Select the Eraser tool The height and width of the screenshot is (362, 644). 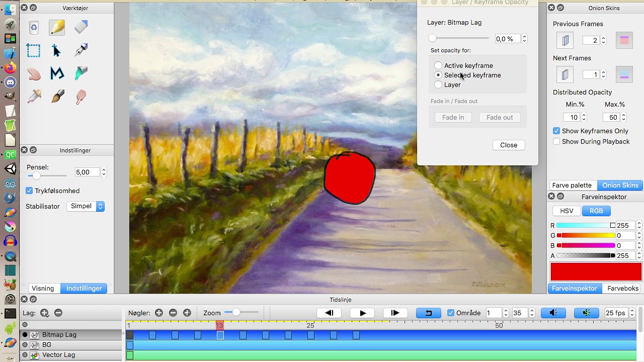80,28
